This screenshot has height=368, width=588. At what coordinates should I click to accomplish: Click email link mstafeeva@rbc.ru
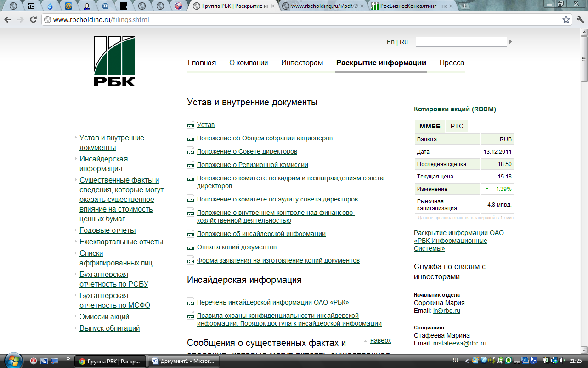coord(460,343)
